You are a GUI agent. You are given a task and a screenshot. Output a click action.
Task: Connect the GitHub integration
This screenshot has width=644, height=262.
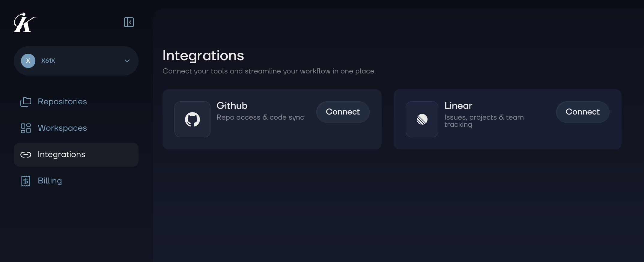343,112
